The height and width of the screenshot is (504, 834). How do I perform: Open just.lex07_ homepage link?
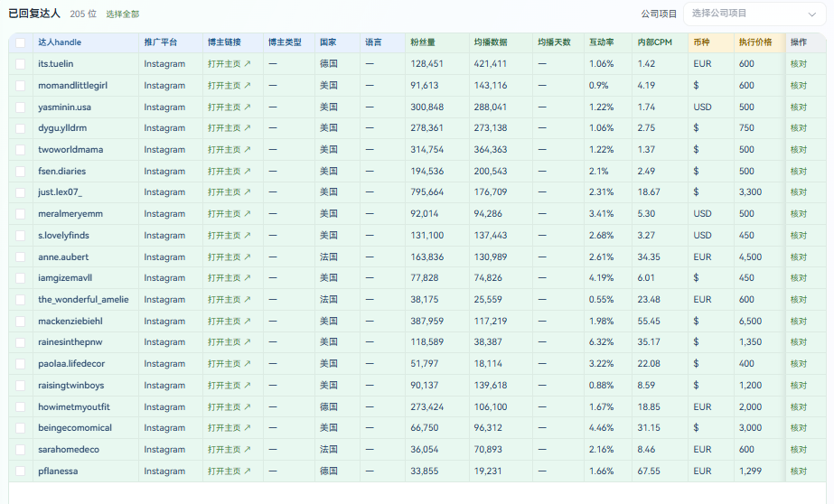[x=229, y=191]
